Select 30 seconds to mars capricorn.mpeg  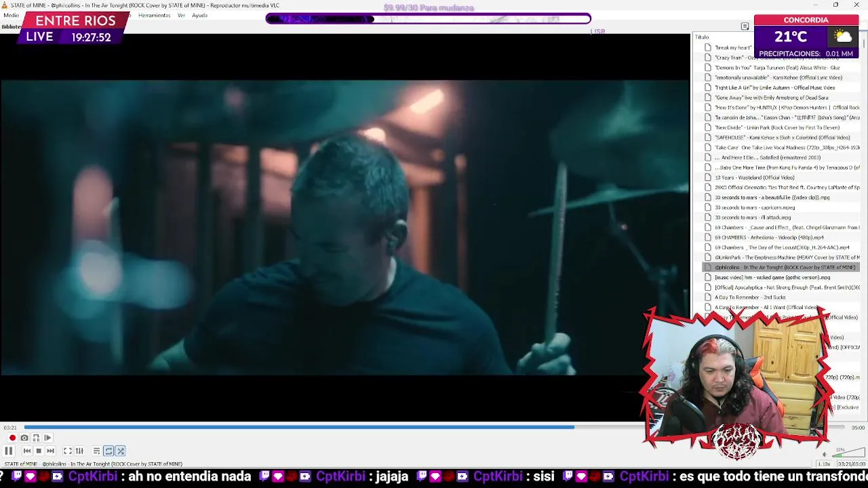tap(781, 207)
